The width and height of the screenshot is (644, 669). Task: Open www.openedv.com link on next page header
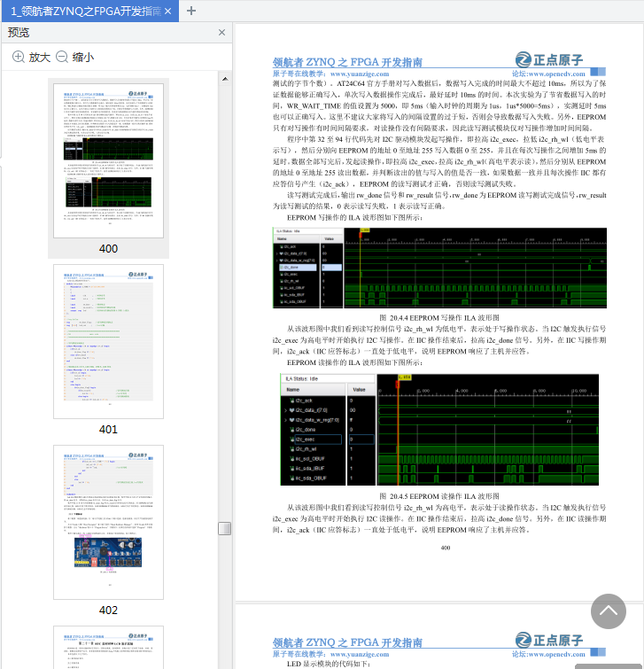coord(556,654)
